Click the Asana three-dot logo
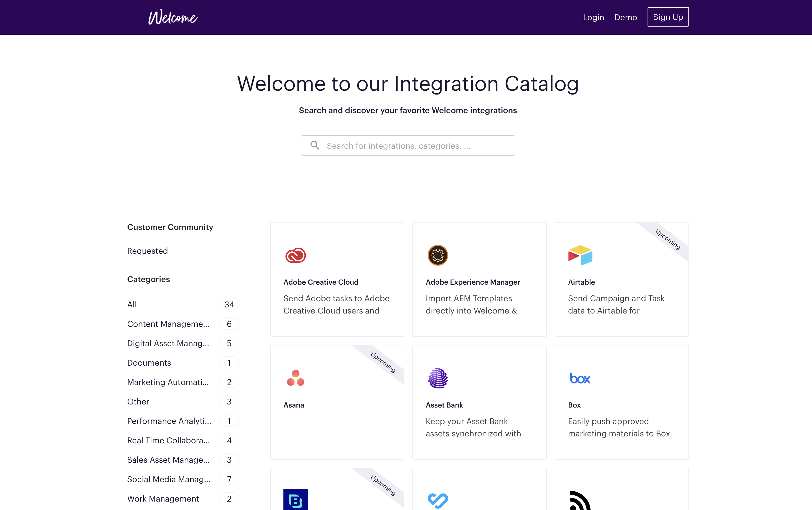 pos(295,378)
